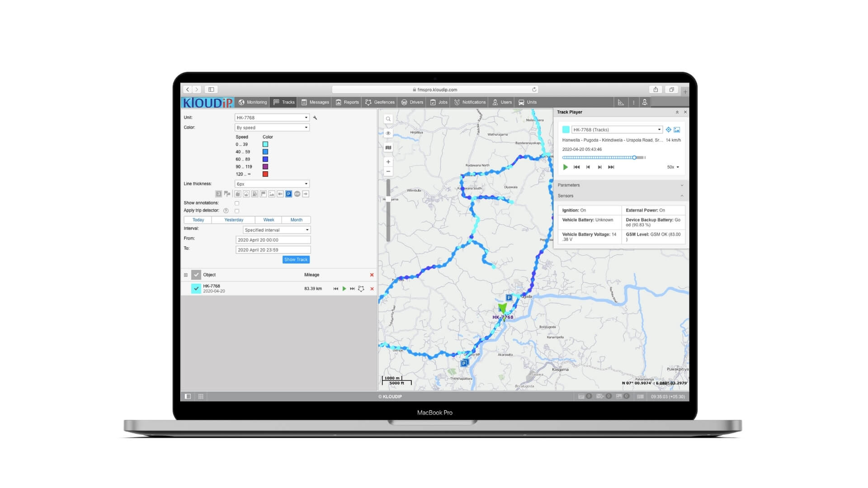868x488 pixels.
Task: Open HK-7768 (Tracks) dropdown in Track Player
Action: pos(617,130)
